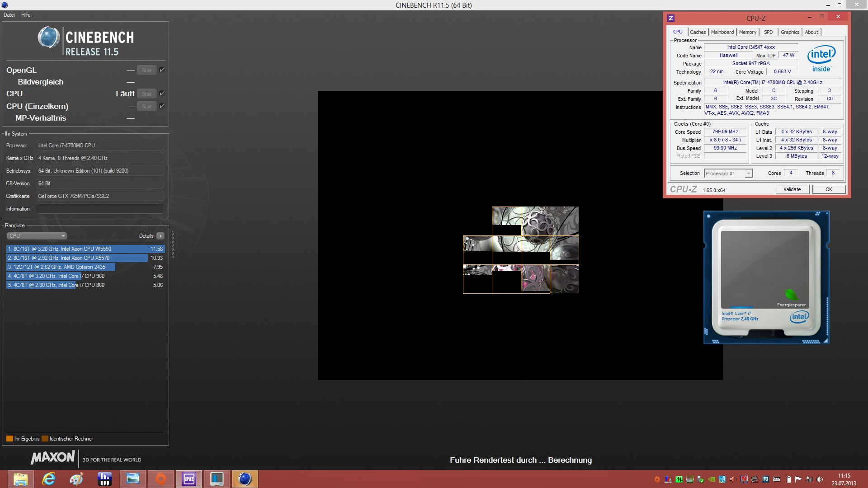Click the Internet Explorer taskbar icon
The height and width of the screenshot is (488, 868).
[x=48, y=479]
